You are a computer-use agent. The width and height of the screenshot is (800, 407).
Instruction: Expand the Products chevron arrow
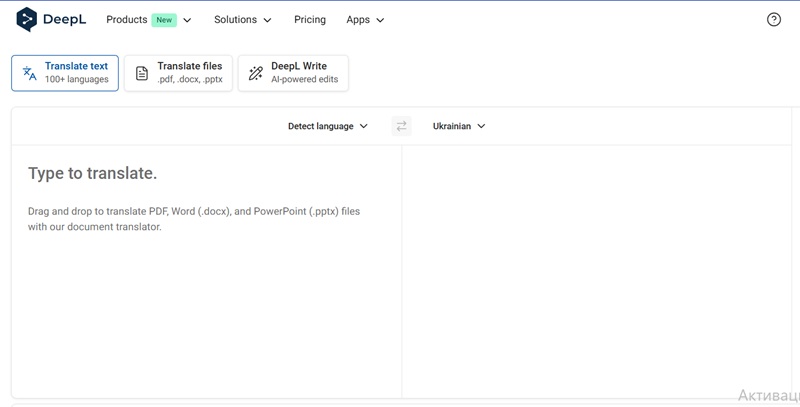187,20
